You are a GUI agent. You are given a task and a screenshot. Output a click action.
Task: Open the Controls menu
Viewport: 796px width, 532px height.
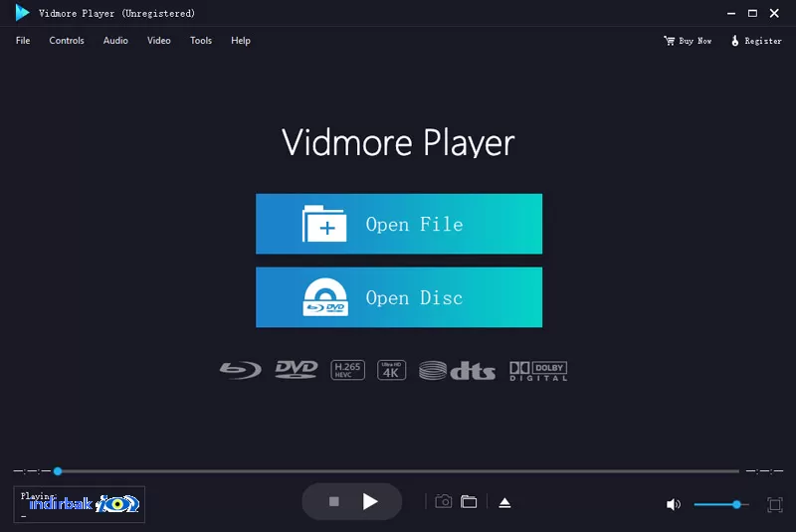coord(67,41)
